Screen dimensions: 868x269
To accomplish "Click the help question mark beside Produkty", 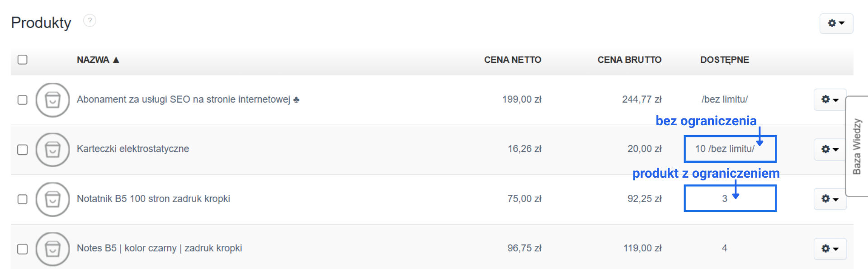I will 90,21.
